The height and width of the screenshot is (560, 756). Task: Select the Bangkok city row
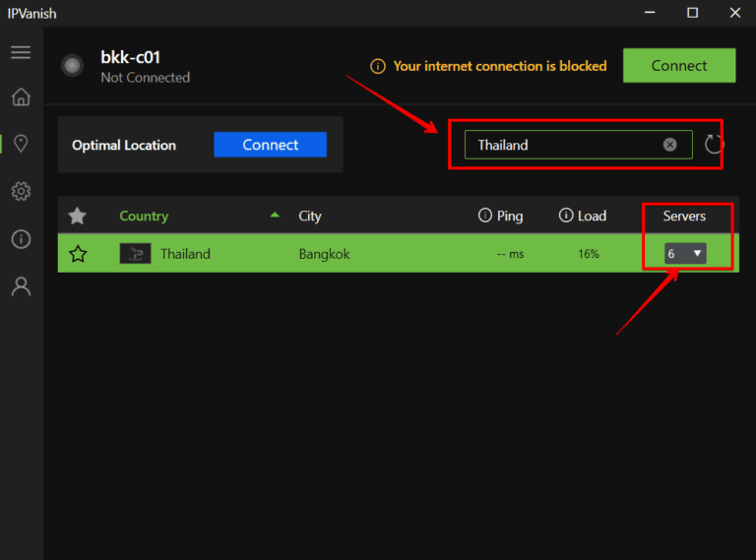click(324, 254)
